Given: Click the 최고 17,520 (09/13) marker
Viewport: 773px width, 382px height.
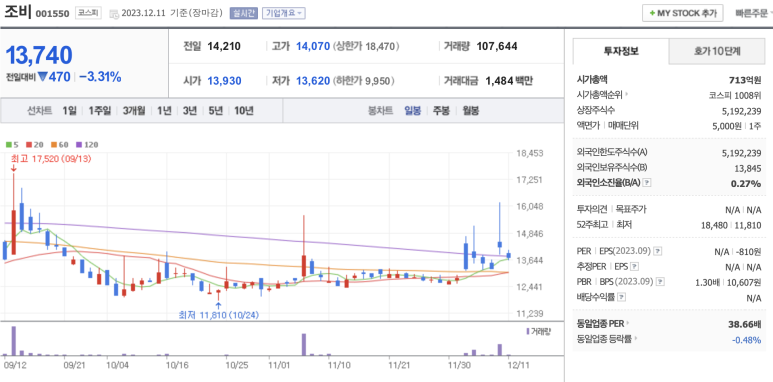Looking at the screenshot, I should pyautogui.click(x=51, y=159).
